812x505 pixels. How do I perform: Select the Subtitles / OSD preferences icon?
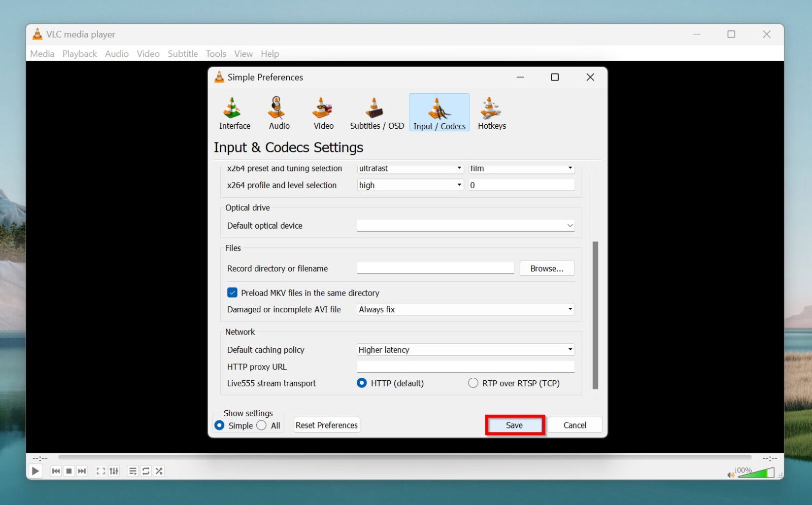[376, 113]
